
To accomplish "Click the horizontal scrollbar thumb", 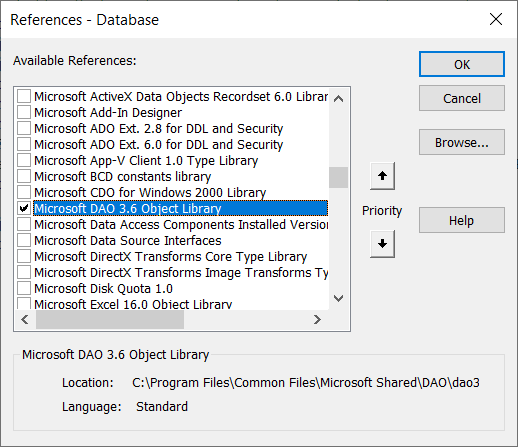I will click(110, 320).
